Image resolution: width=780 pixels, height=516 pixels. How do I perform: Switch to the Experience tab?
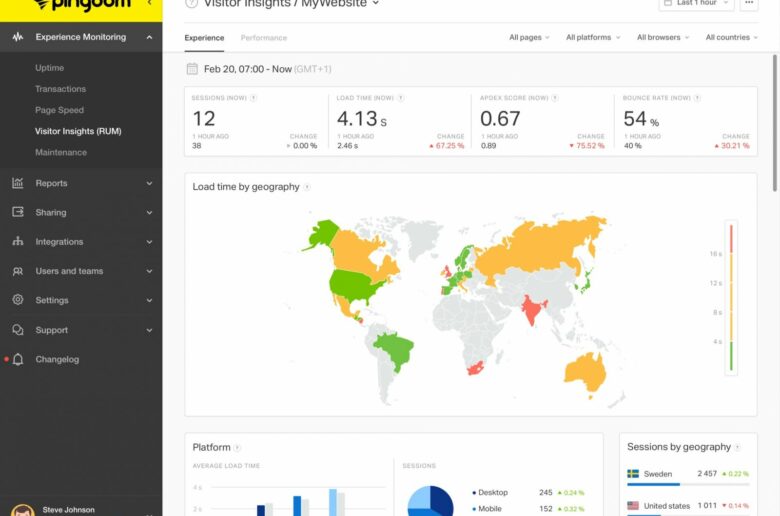pyautogui.click(x=204, y=38)
